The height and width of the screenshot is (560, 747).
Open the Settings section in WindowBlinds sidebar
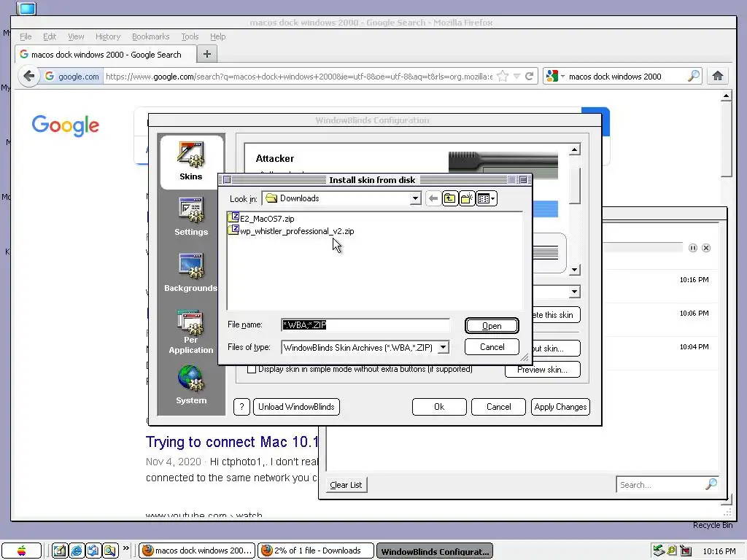coord(191,217)
